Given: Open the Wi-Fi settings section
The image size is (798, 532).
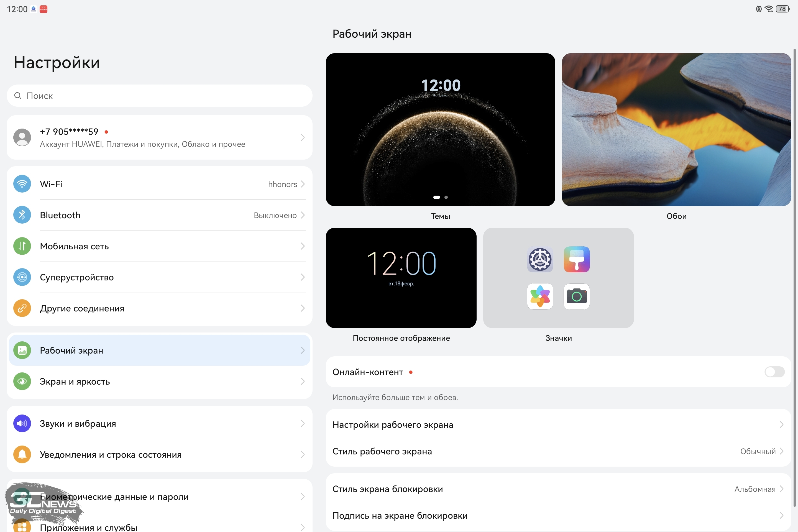Looking at the screenshot, I should 160,184.
